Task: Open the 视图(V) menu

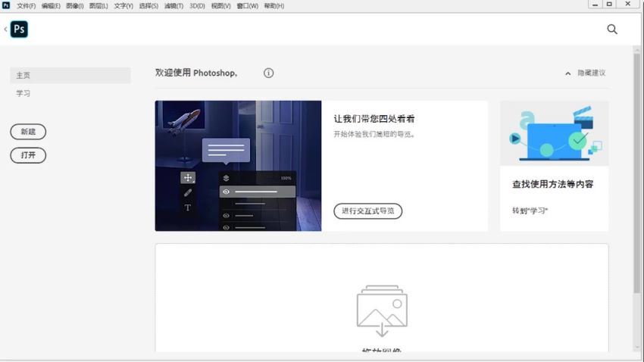Action: 220,6
